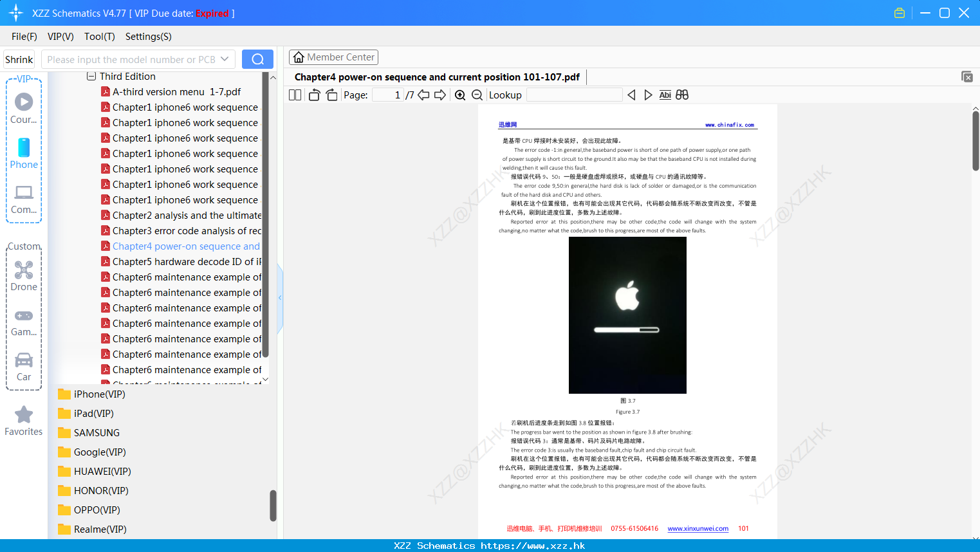Click the binoculars search icon
The image size is (980, 552).
tap(682, 95)
